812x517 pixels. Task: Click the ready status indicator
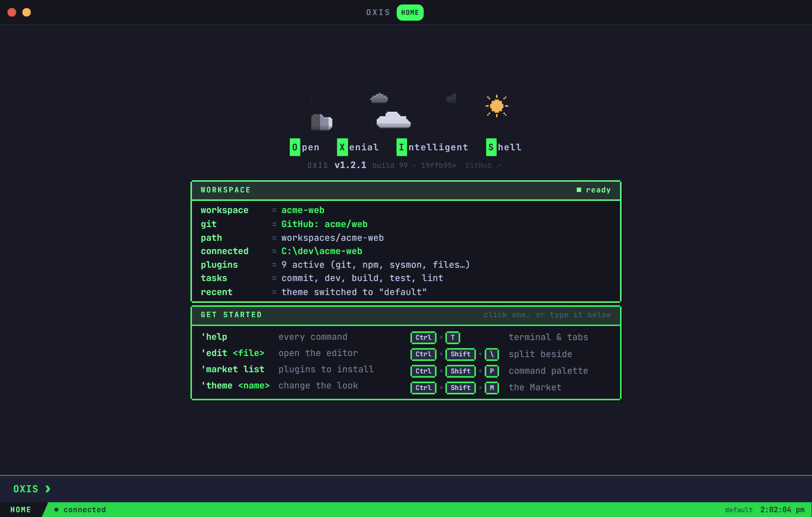[x=593, y=190]
